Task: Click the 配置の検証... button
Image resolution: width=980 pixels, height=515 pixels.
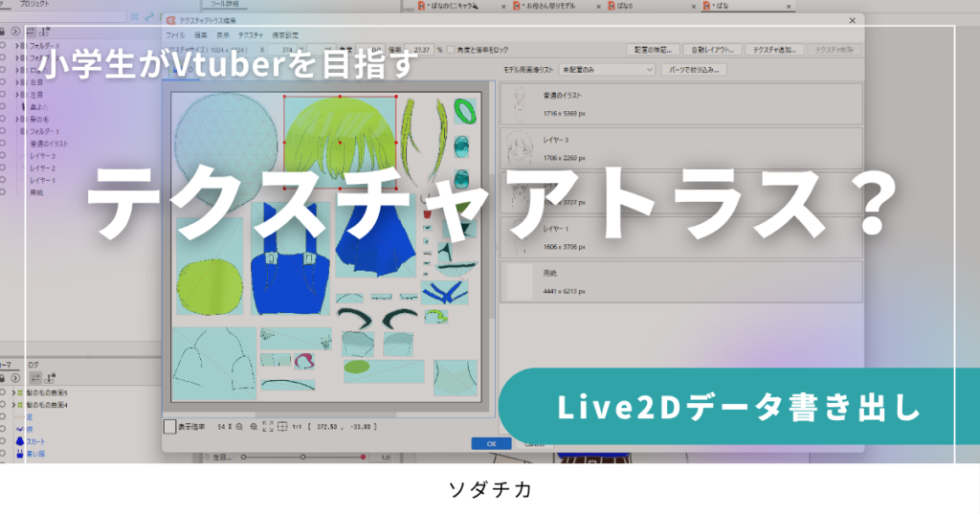Action: pyautogui.click(x=653, y=50)
